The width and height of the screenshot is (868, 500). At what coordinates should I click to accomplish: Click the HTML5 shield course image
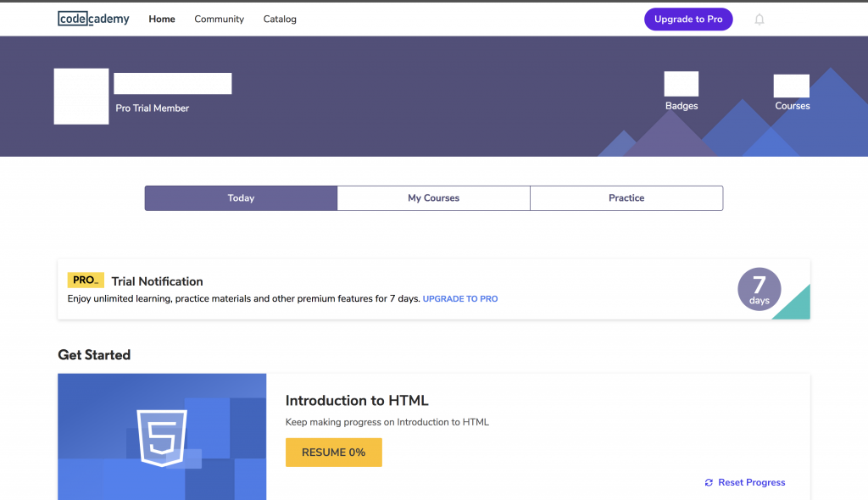162,437
